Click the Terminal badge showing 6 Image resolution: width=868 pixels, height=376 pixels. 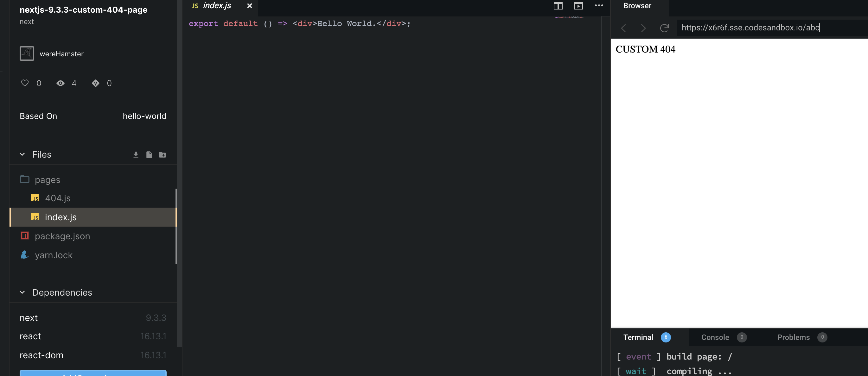click(666, 337)
